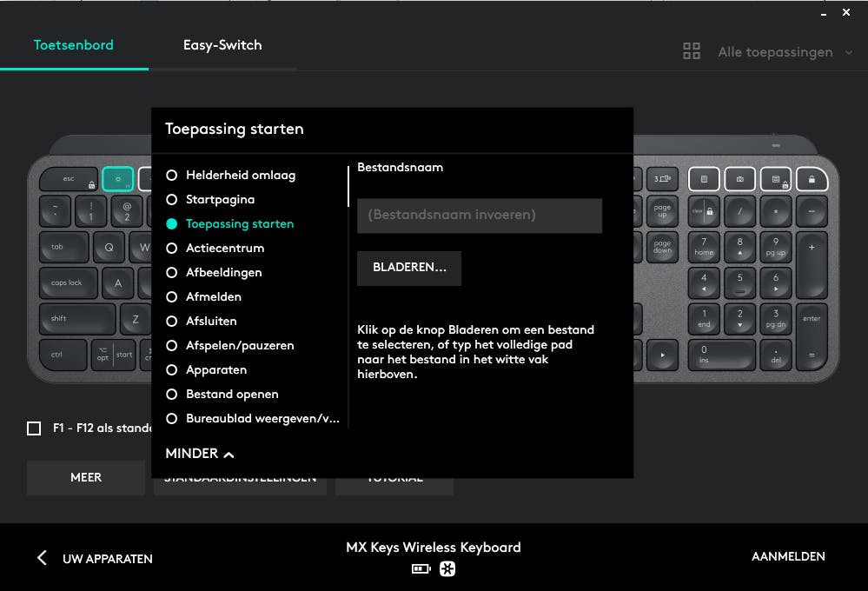The height and width of the screenshot is (591, 868).
Task: Switch to the Toetsenbord tab
Action: tap(74, 45)
